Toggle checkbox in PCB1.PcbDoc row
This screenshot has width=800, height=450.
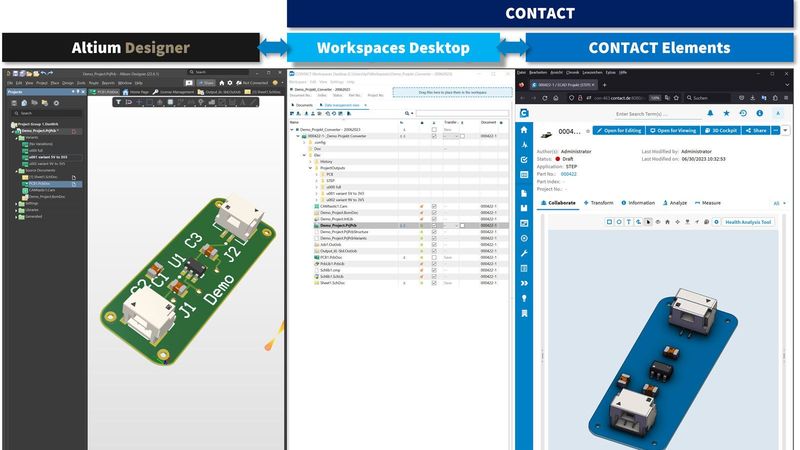tap(434, 257)
